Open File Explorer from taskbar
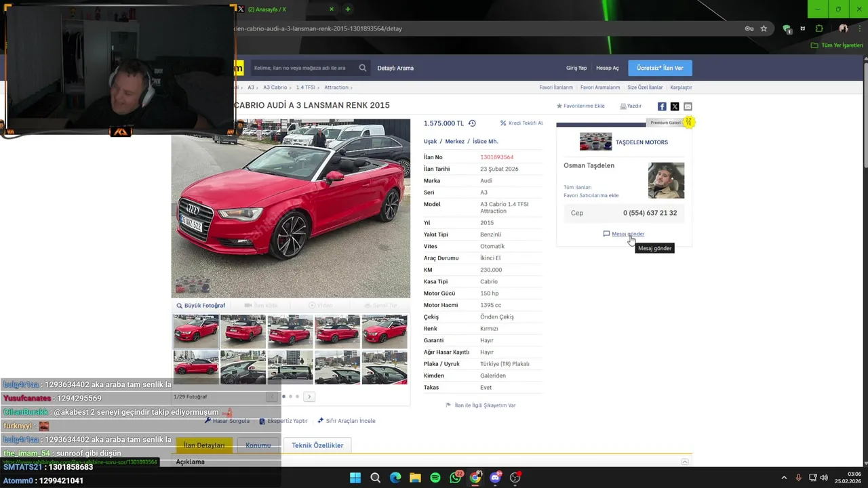This screenshot has width=868, height=488. click(415, 478)
